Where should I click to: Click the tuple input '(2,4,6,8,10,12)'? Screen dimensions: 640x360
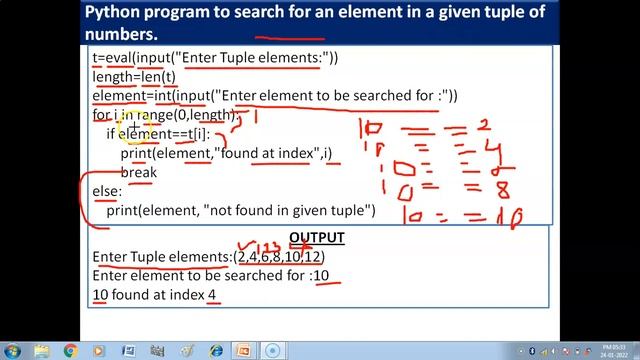[279, 257]
